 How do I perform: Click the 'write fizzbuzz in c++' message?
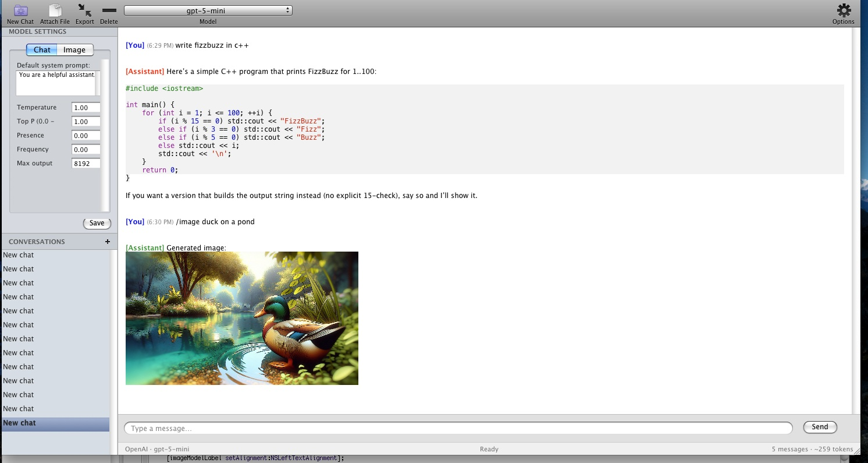click(212, 45)
